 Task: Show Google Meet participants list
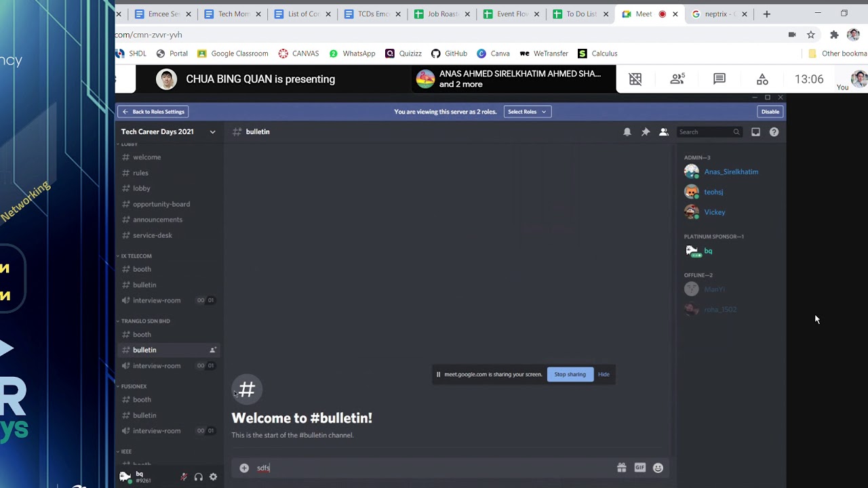(677, 79)
